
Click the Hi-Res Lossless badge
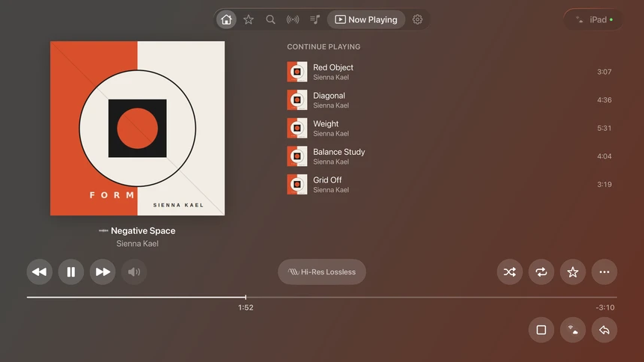pos(322,271)
